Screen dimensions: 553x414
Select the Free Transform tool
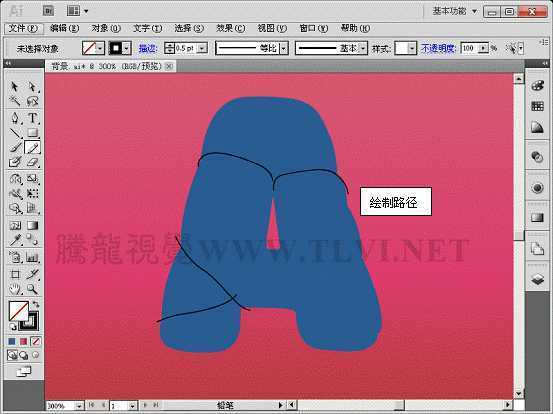click(32, 194)
